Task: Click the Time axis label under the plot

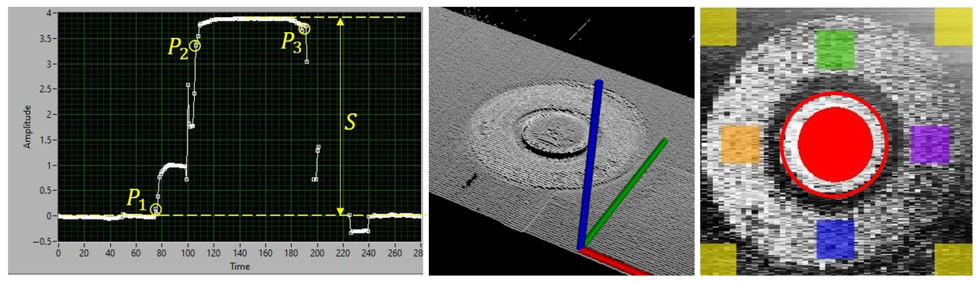Action: pyautogui.click(x=240, y=267)
